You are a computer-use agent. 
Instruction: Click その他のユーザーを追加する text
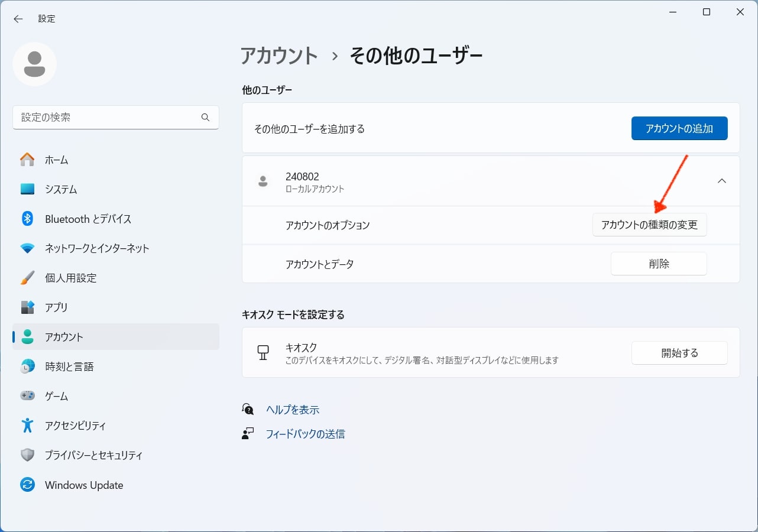click(309, 128)
